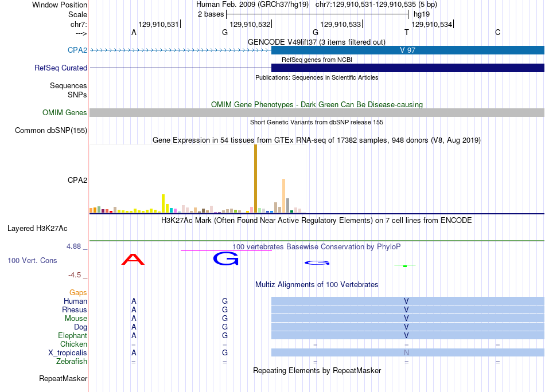
Task: Click the Sequences track label
Action: tap(68, 85)
